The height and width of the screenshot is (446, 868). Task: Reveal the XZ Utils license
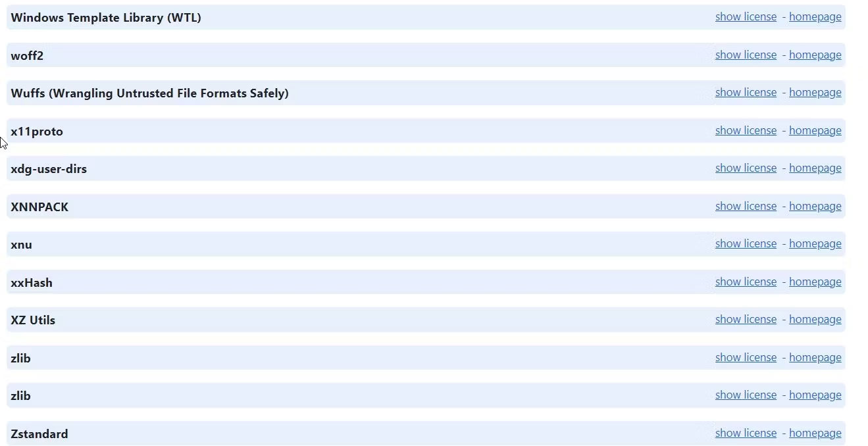tap(746, 320)
